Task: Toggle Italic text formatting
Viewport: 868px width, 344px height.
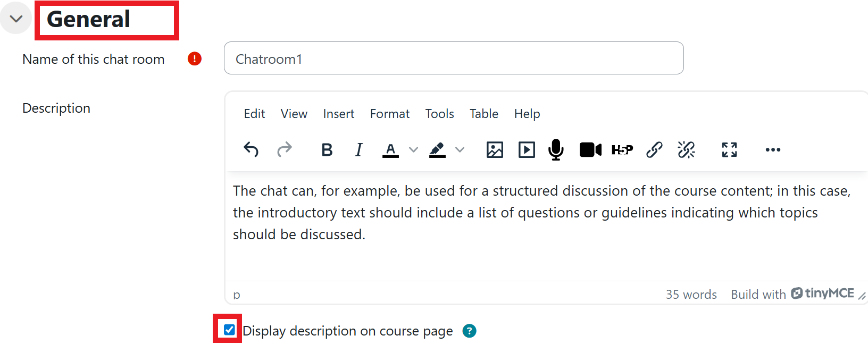Action: [x=359, y=150]
